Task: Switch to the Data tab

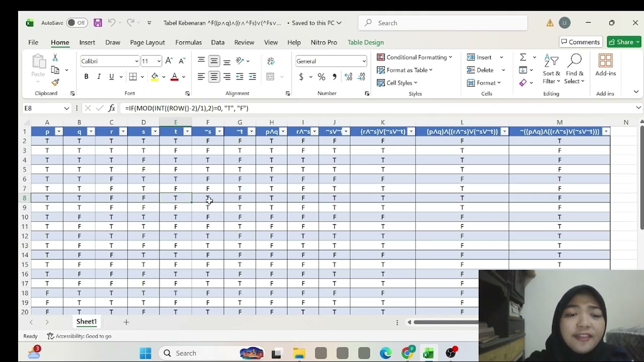Action: tap(218, 42)
